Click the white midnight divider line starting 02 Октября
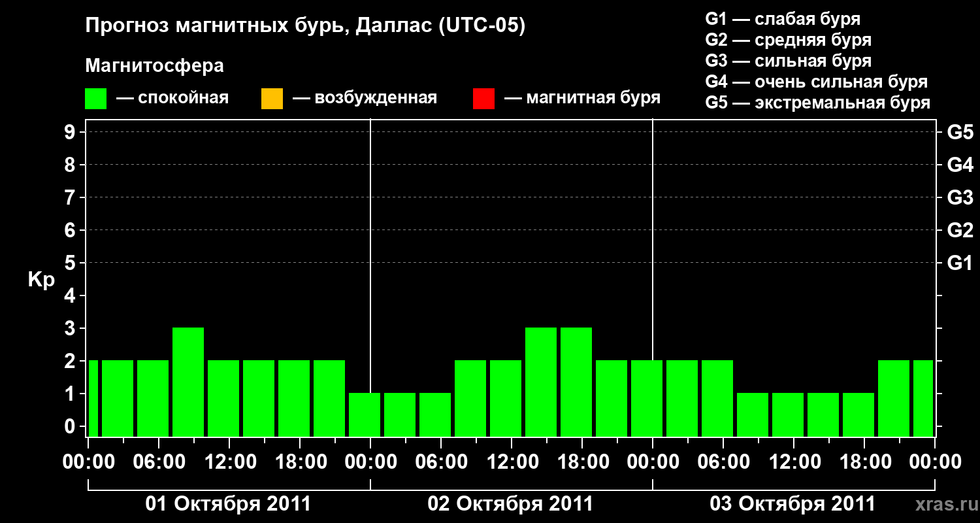980x523 pixels. 370,255
